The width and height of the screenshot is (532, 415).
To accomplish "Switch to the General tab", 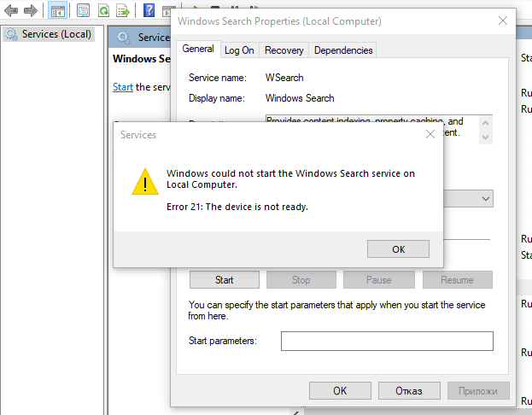I will 198,49.
